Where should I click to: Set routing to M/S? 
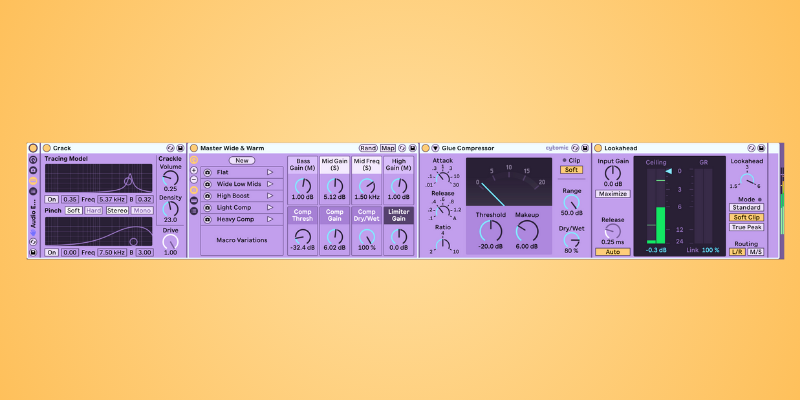[756, 252]
